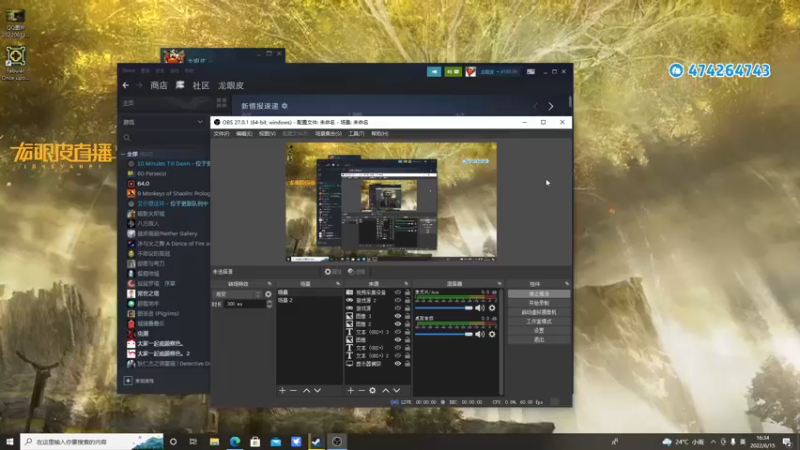
Task: Toggle visibility of 文本 (GDI+) 2 source
Action: tap(397, 356)
